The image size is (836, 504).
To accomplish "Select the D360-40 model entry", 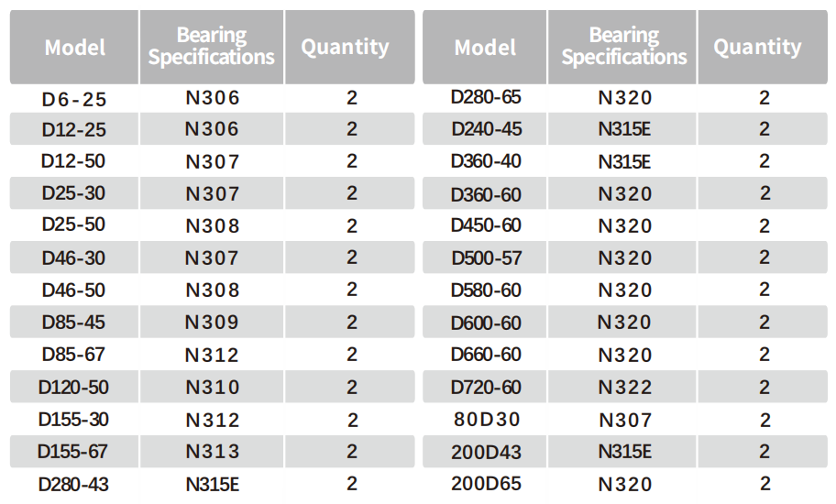I will pos(486,162).
